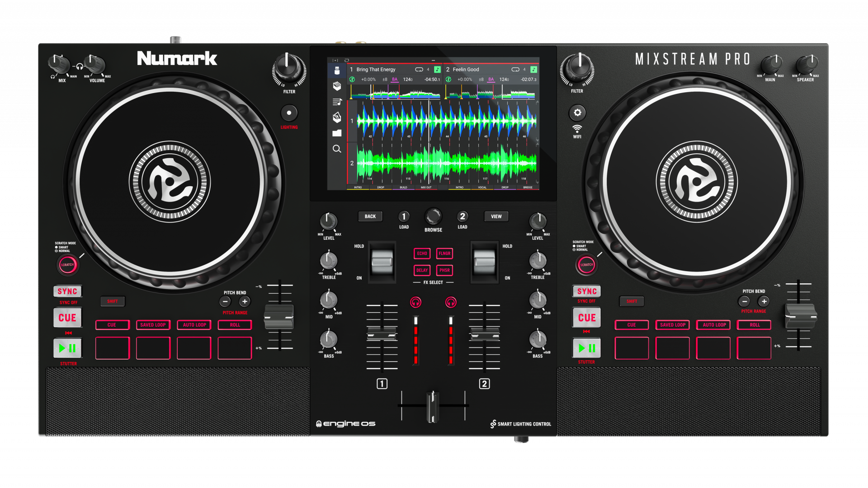Enable SYNC on the right deck
This screenshot has width=868, height=488.
pos(586,291)
